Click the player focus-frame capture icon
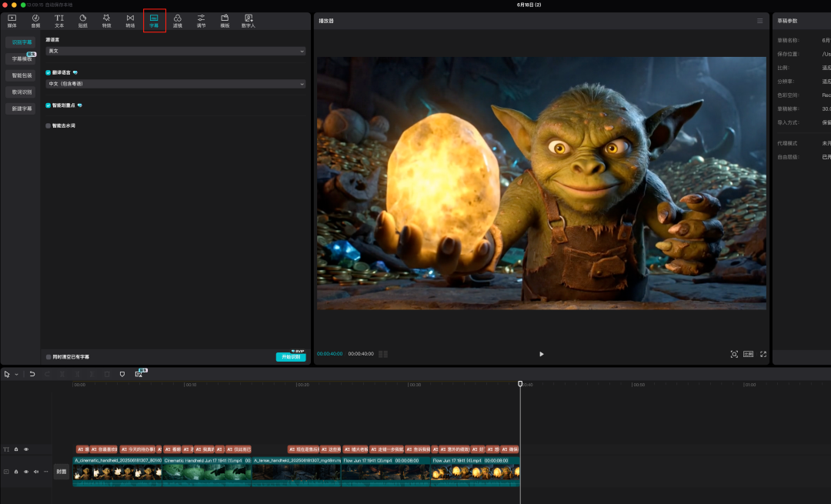 point(734,354)
